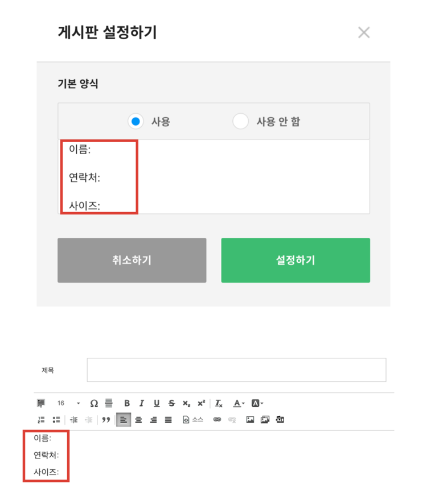Click the 설정하기 button
427x504 pixels.
pos(295,261)
